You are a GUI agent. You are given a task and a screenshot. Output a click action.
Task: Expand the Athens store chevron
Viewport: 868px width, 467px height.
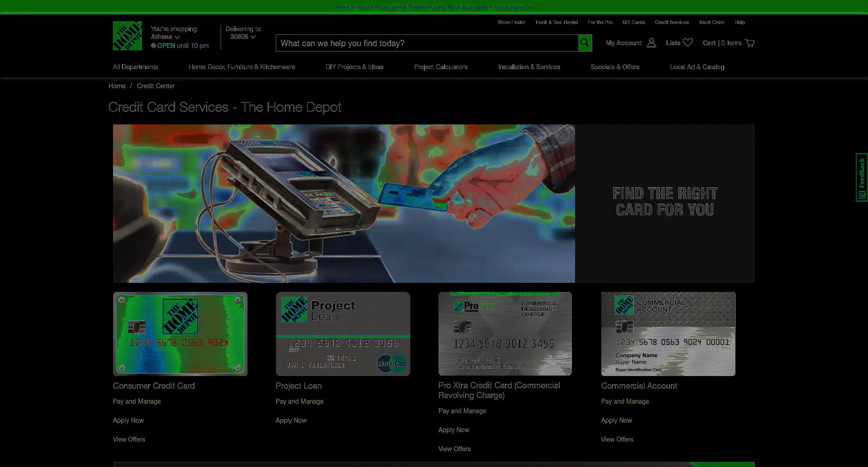pos(177,37)
